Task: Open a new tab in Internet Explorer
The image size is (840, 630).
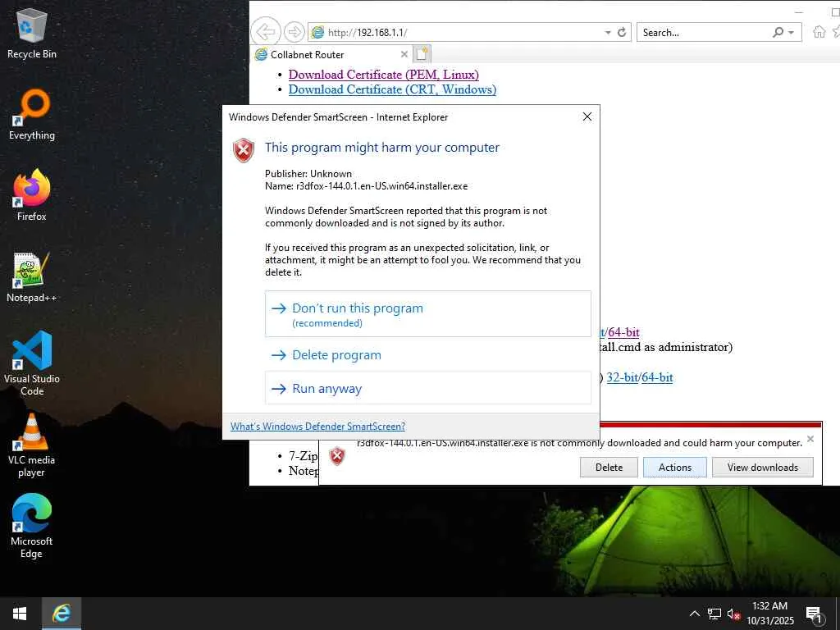Action: pos(422,54)
